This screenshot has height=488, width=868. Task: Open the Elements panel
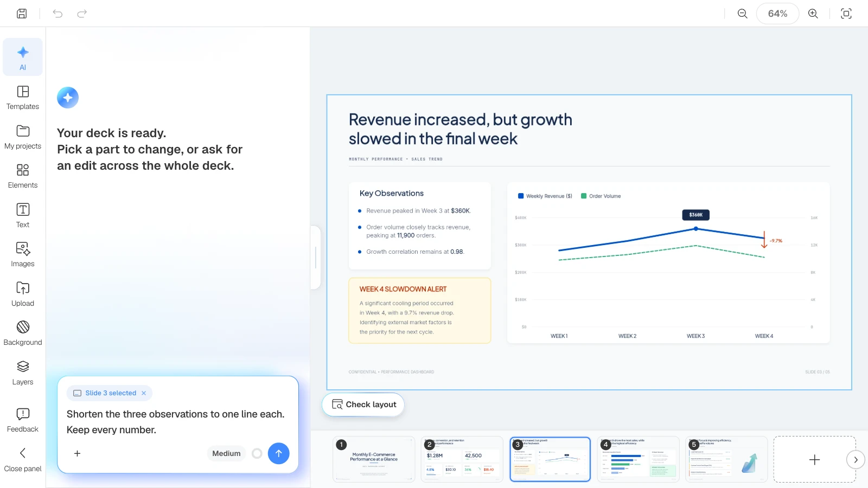pos(23,176)
